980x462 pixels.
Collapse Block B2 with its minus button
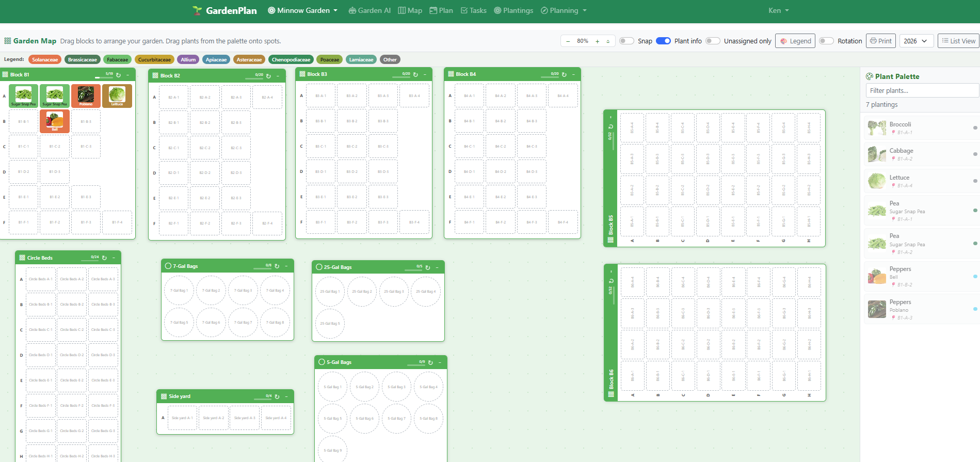[x=278, y=76]
